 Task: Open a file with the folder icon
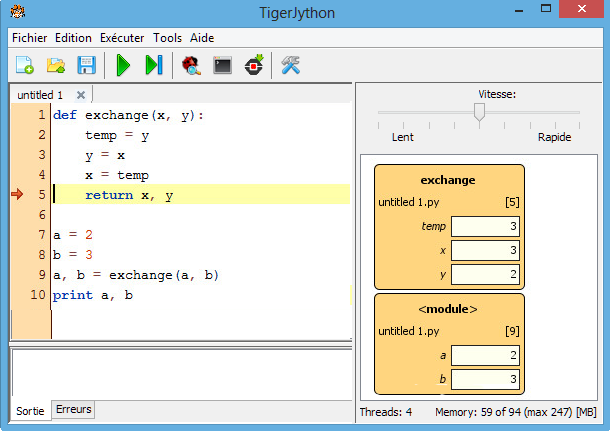pyautogui.click(x=56, y=65)
